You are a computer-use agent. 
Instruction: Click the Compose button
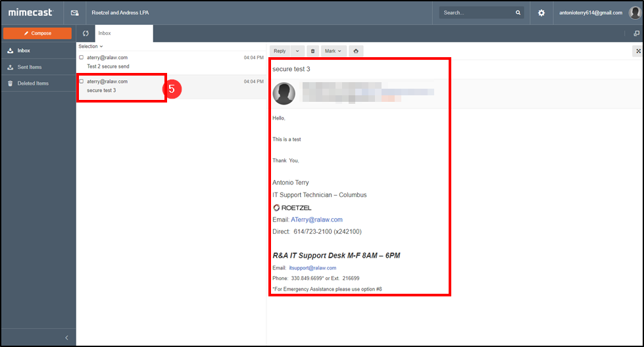(37, 34)
